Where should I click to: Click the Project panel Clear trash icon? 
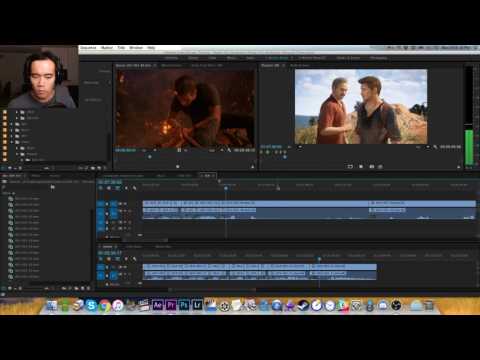pyautogui.click(x=88, y=288)
